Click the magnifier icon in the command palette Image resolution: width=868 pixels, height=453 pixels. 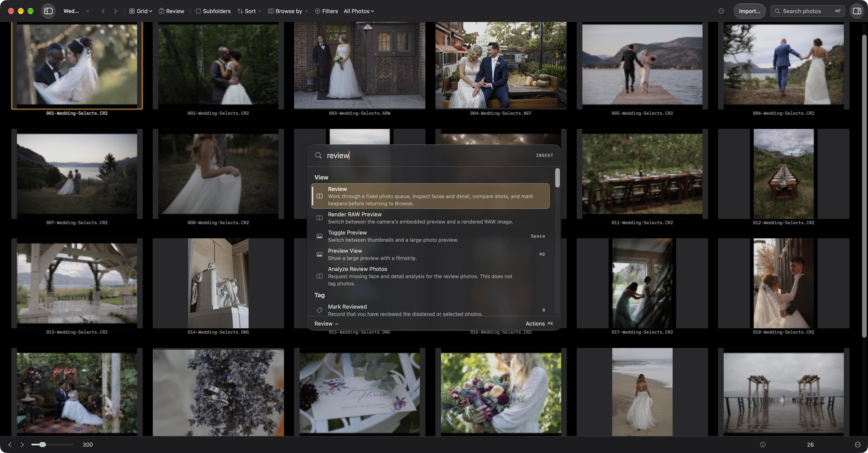(x=318, y=155)
